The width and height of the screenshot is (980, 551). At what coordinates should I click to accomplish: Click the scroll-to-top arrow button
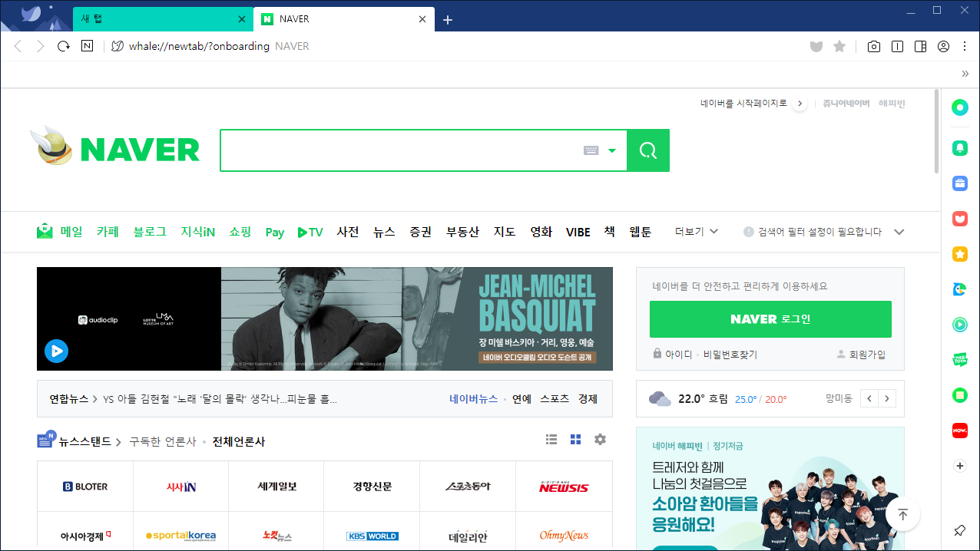(x=903, y=513)
